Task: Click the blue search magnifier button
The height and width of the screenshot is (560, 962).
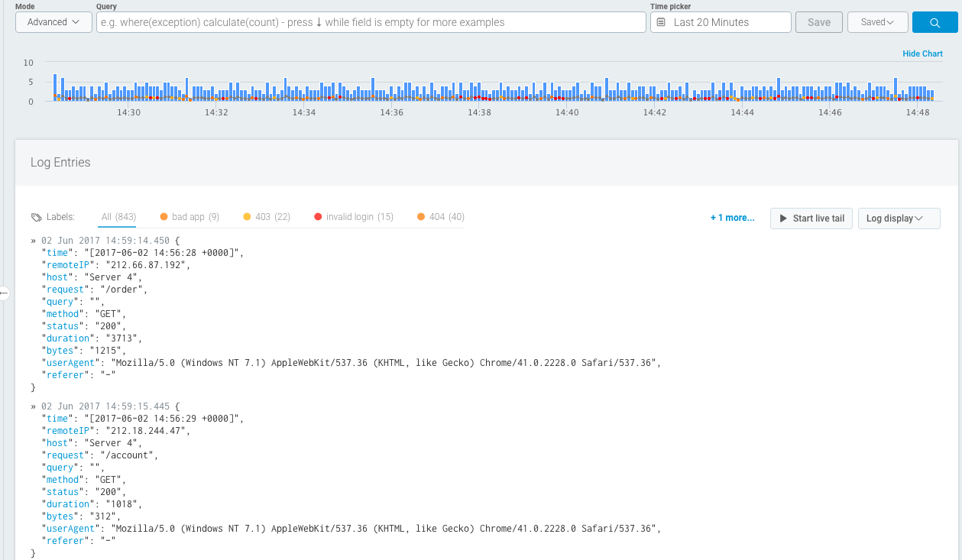Action: coord(934,22)
